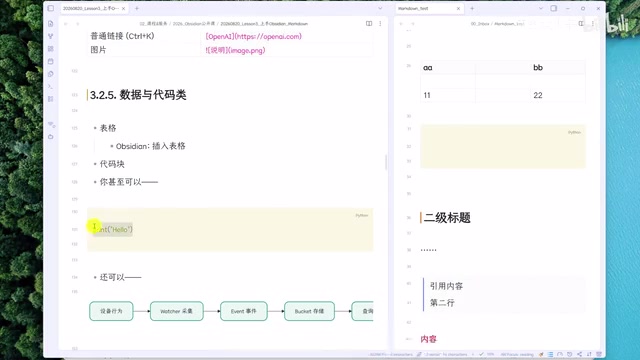640x360 pixels.
Task: Click heading 3.2.5. 数据与代码类
Action: (138, 95)
